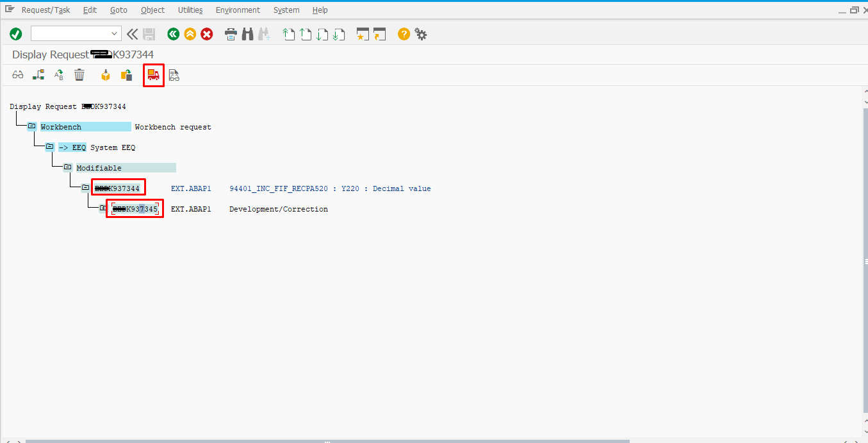Viewport: 868px width, 443px height.
Task: Click the hierarchy structure icon
Action: (x=38, y=75)
